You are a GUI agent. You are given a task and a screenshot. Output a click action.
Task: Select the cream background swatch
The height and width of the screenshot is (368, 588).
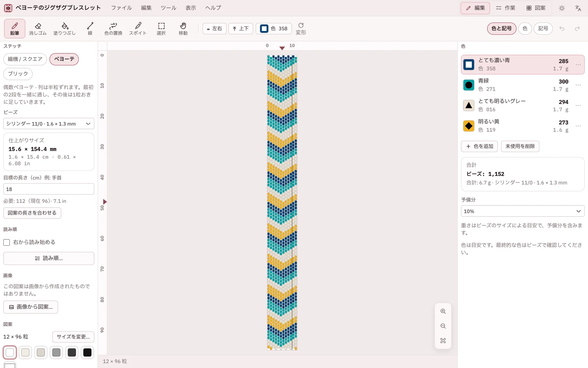coord(25,353)
